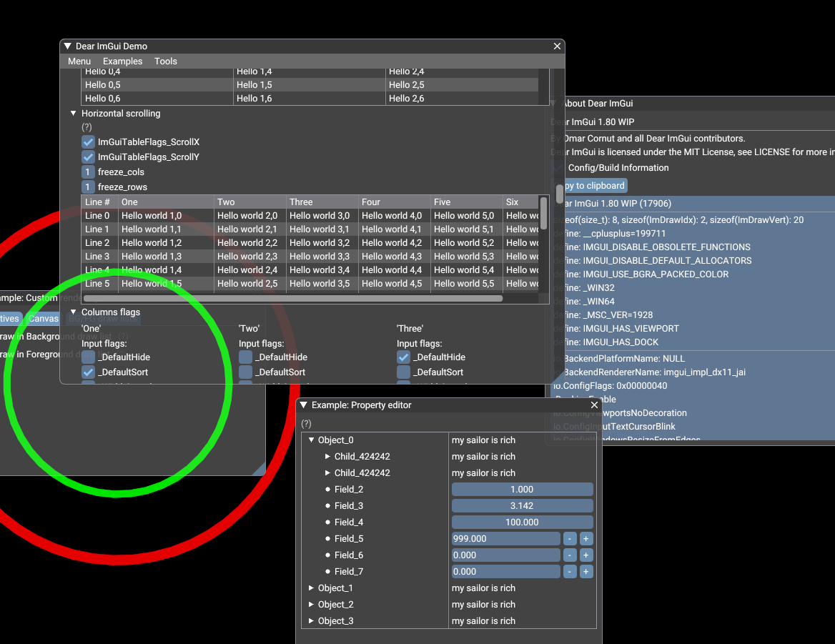Collapse the Dear ImGui Demo window triangle
This screenshot has height=644, width=835.
(68, 46)
